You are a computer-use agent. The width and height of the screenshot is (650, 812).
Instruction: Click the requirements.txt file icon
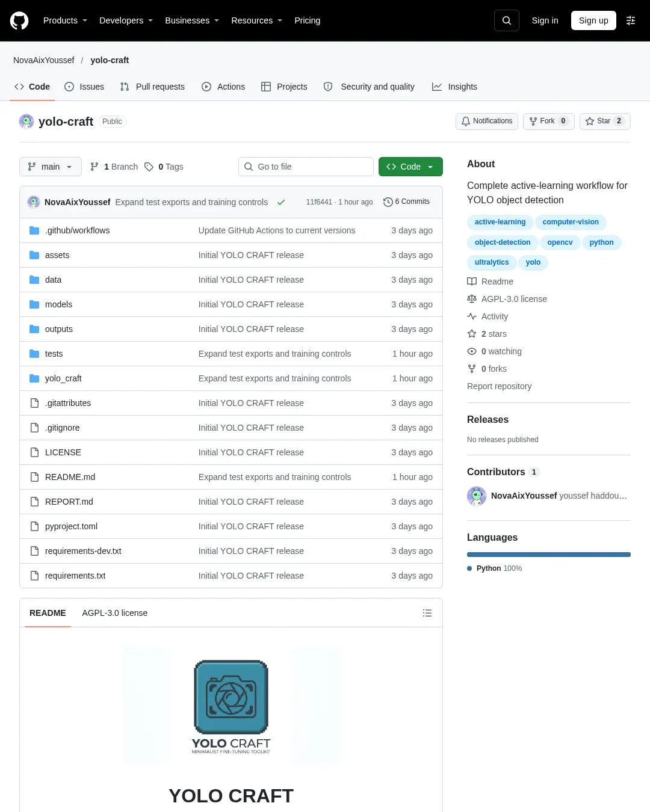(34, 576)
